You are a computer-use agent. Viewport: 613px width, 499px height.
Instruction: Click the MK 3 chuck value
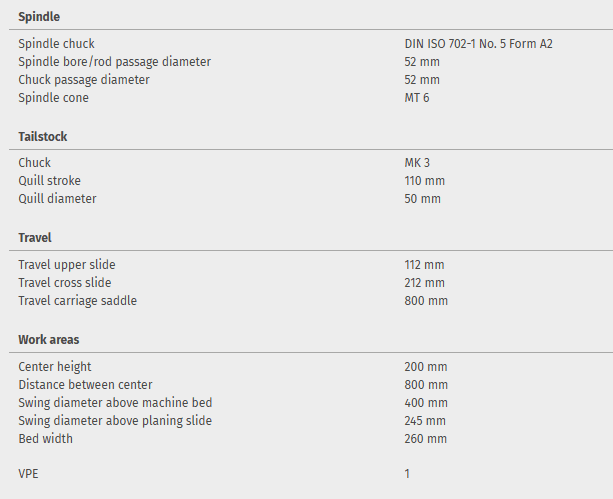(x=417, y=163)
